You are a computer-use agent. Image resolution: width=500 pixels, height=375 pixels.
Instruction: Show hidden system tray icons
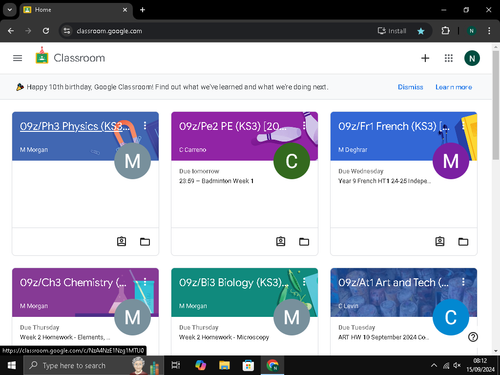434,365
